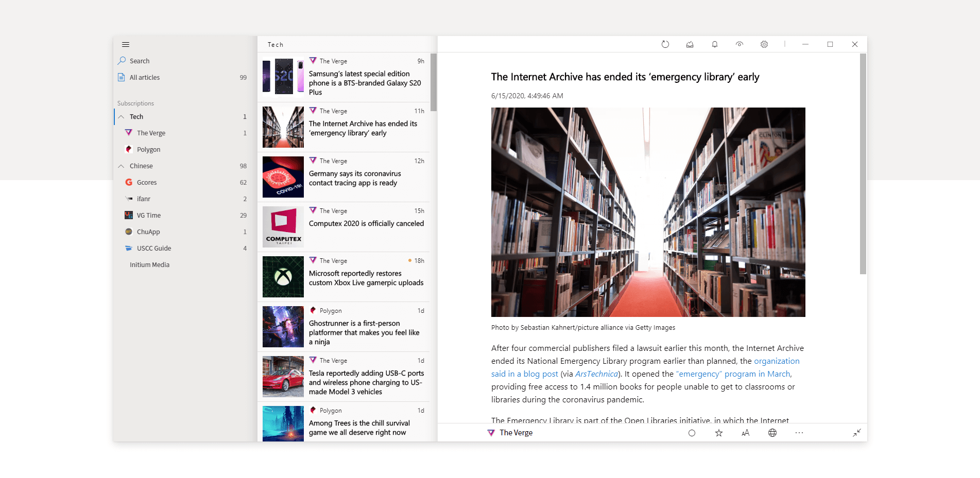Open the notifications bell icon
The width and height of the screenshot is (980, 478).
[714, 44]
